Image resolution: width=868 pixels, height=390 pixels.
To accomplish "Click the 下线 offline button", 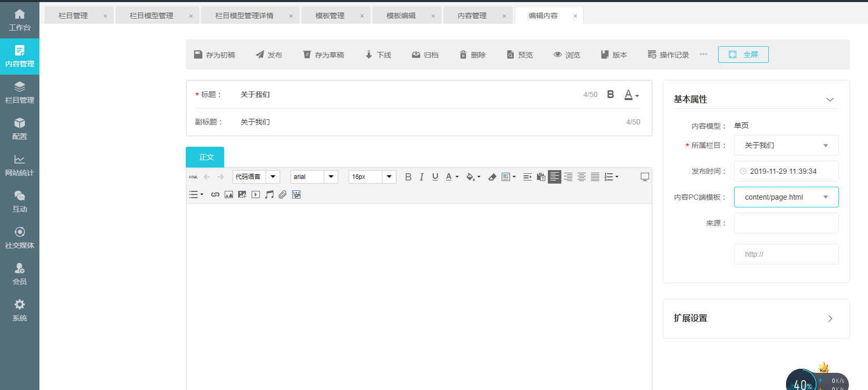I will coord(378,54).
